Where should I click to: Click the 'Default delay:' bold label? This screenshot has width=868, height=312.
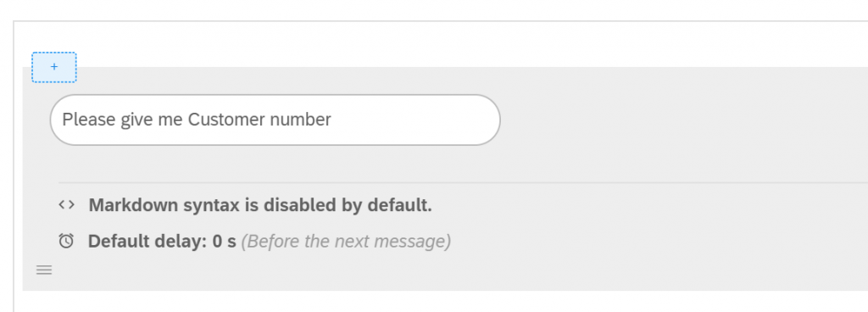(x=147, y=242)
